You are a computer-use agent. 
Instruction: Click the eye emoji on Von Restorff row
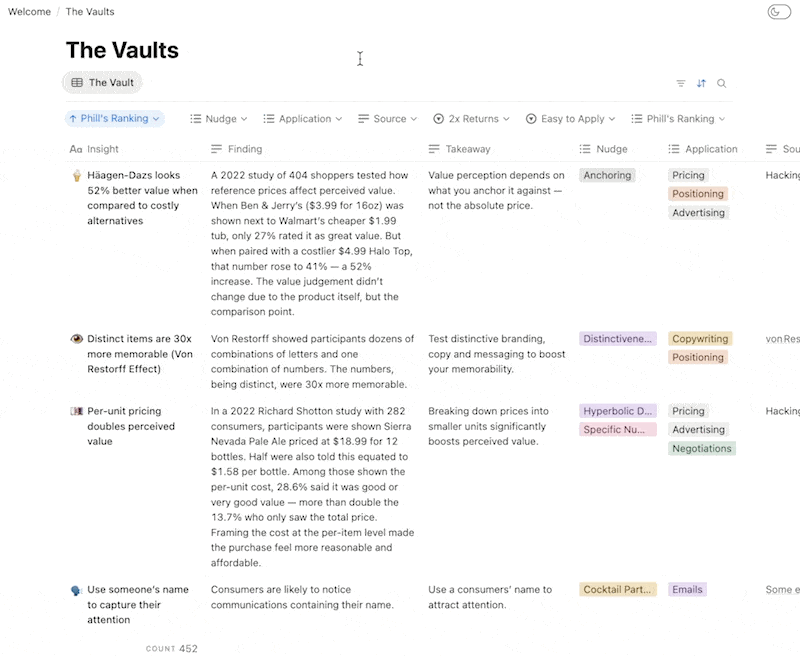(x=76, y=339)
